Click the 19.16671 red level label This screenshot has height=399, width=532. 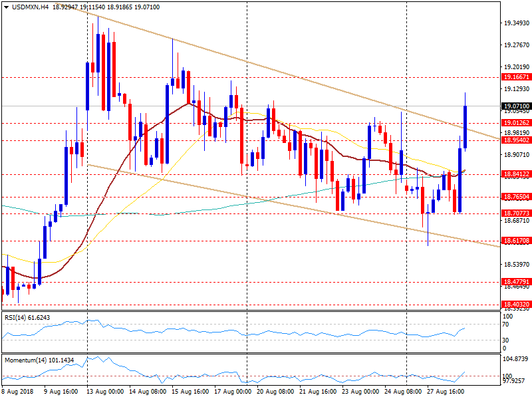tap(516, 77)
